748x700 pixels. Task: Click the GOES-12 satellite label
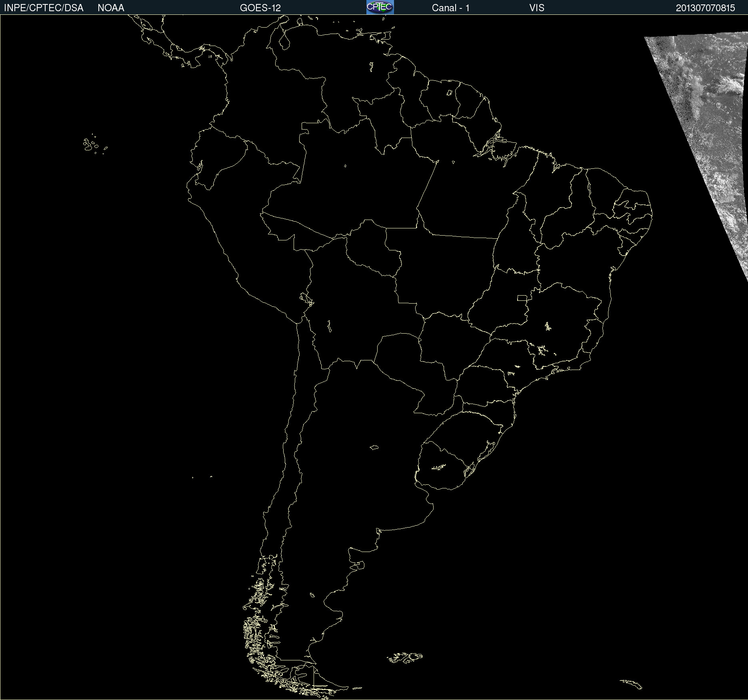(260, 8)
